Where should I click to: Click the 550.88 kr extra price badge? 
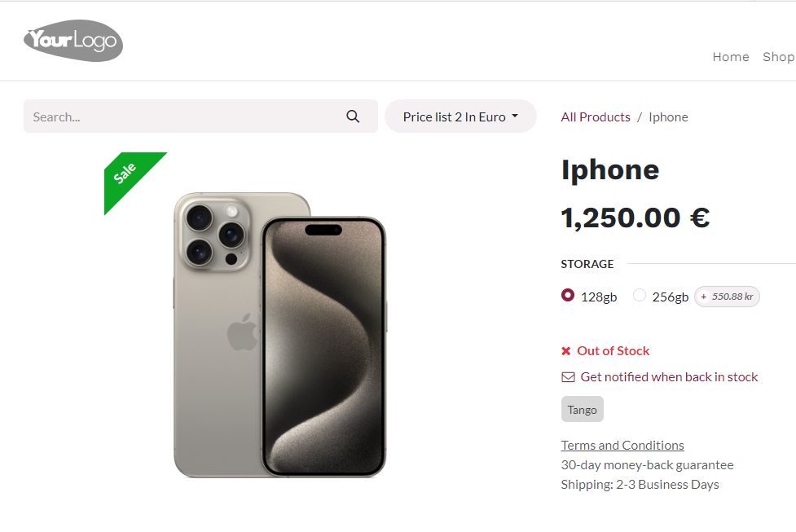727,297
